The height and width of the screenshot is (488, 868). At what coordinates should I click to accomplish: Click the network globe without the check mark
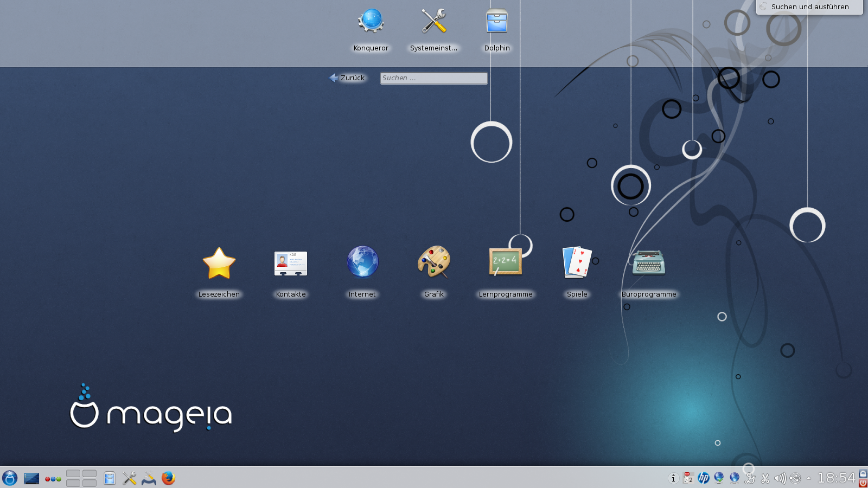tap(735, 478)
